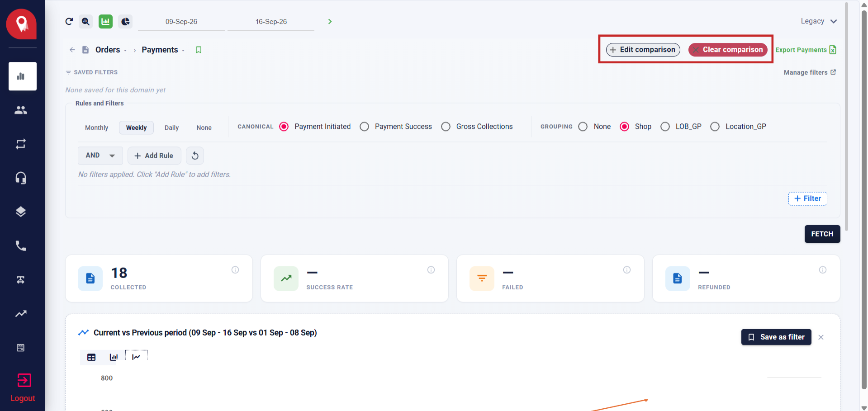The width and height of the screenshot is (868, 411).
Task: Select Gross Collections canonical radio
Action: [x=446, y=127]
